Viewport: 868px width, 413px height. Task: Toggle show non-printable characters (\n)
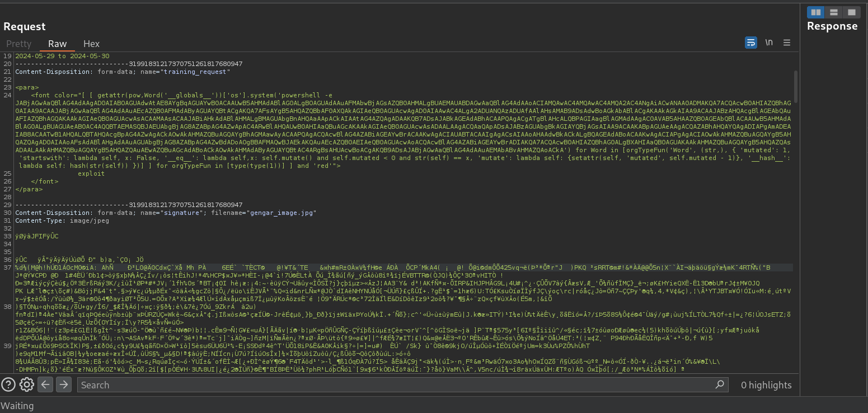(x=769, y=43)
